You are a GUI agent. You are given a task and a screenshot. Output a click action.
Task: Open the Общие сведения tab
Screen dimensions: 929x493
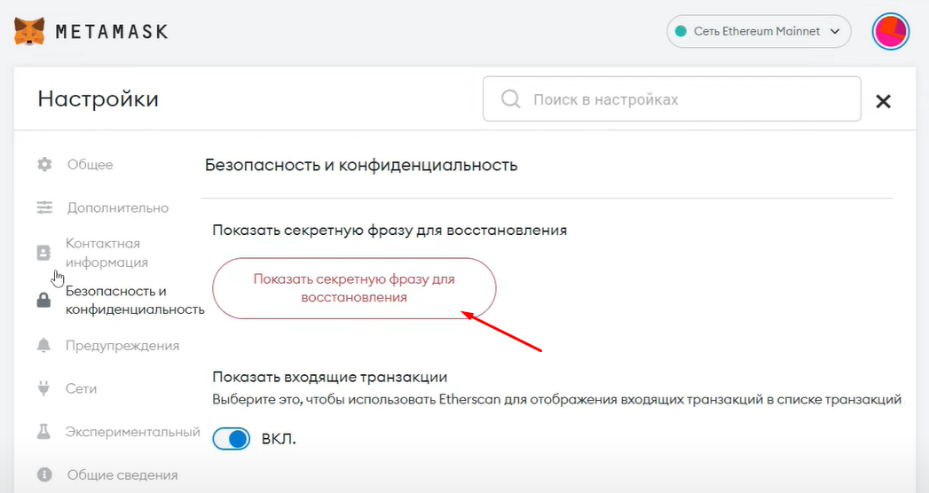122,475
